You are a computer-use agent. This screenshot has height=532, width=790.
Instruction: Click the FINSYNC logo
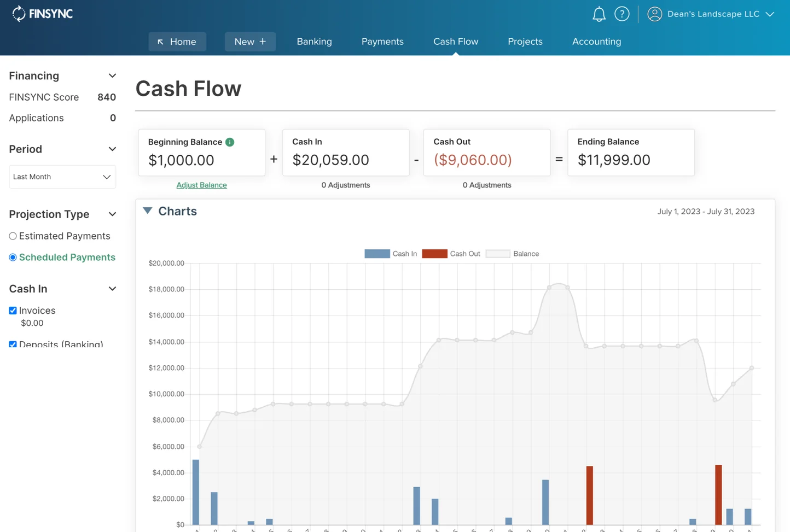click(x=42, y=14)
